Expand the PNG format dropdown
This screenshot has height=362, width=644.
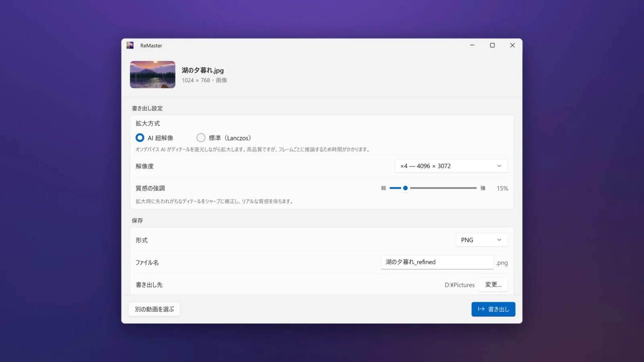tap(482, 240)
